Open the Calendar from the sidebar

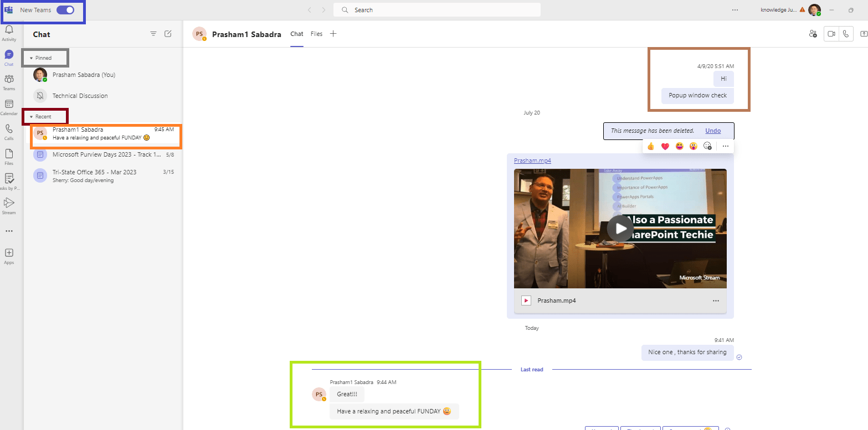(x=9, y=107)
